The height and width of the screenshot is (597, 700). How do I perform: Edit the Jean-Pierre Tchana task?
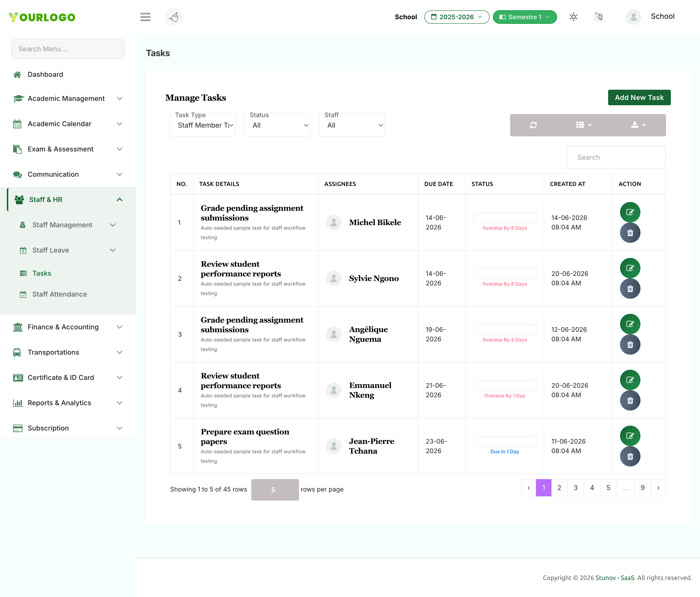coord(630,436)
